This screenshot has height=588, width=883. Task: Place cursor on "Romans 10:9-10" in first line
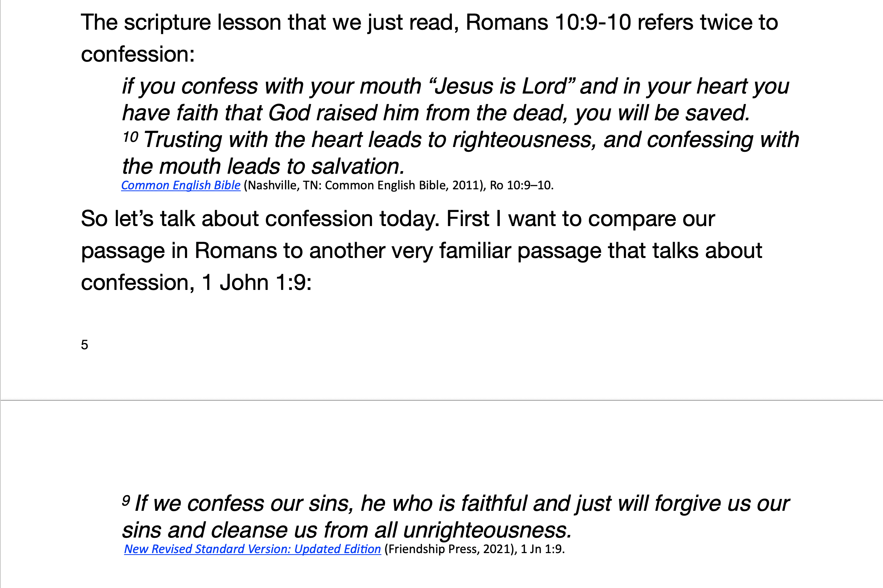pyautogui.click(x=548, y=23)
